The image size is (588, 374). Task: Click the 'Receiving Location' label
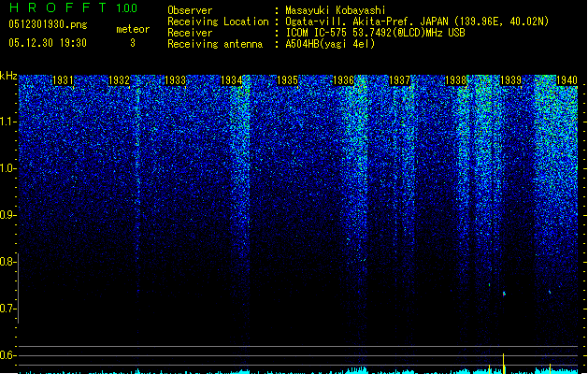218,22
